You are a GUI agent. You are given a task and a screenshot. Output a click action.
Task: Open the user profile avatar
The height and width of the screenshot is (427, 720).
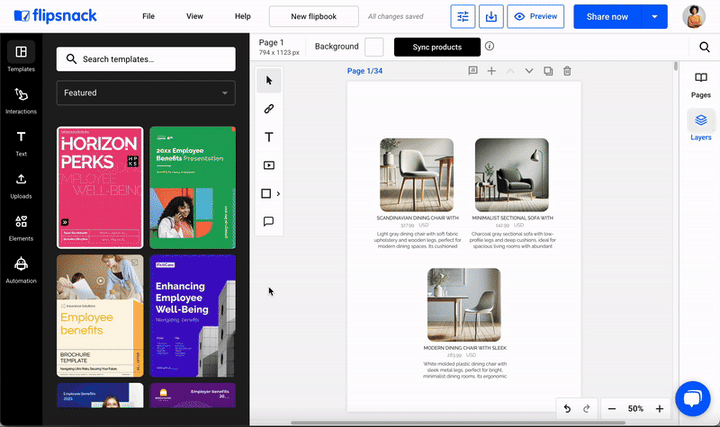tap(694, 17)
